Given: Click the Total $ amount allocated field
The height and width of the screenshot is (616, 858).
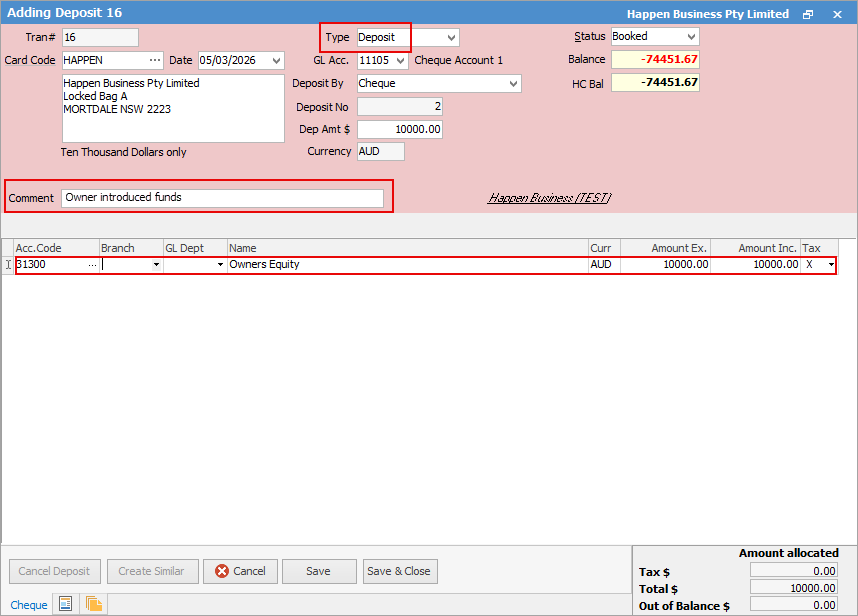Looking at the screenshot, I should pos(793,588).
